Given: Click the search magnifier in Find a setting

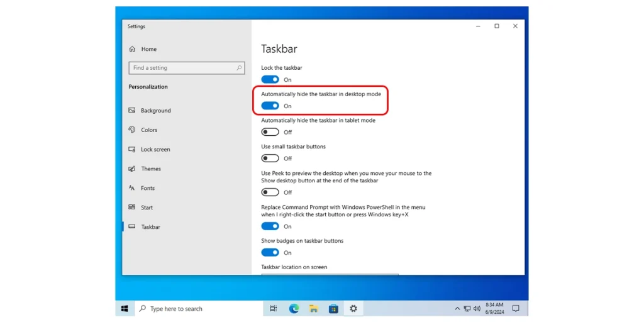Looking at the screenshot, I should coord(240,68).
